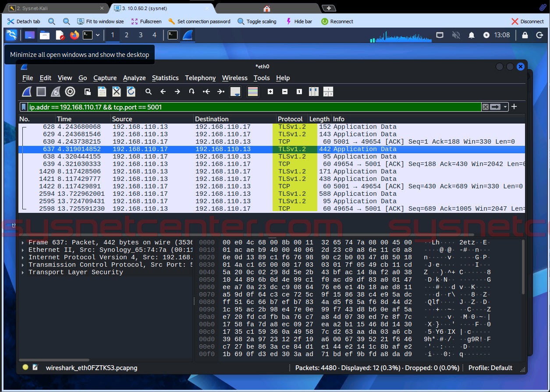550x392 pixels.
Task: Click the expert information status circle
Action: click(x=25, y=367)
